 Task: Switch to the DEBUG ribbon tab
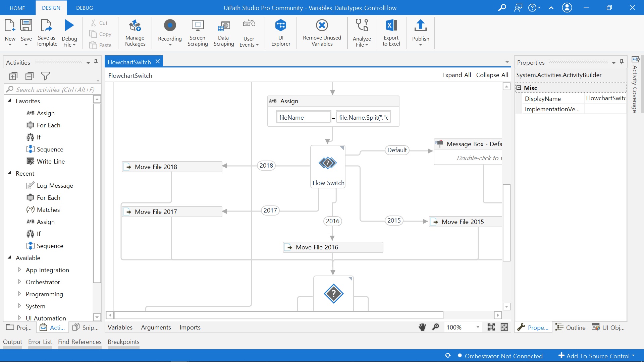coord(85,8)
